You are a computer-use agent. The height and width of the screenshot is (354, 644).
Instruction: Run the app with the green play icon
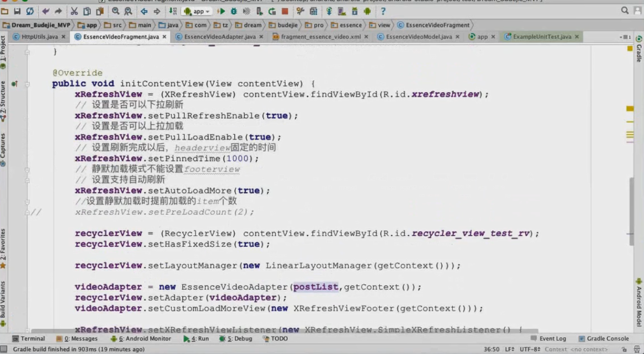click(x=221, y=11)
